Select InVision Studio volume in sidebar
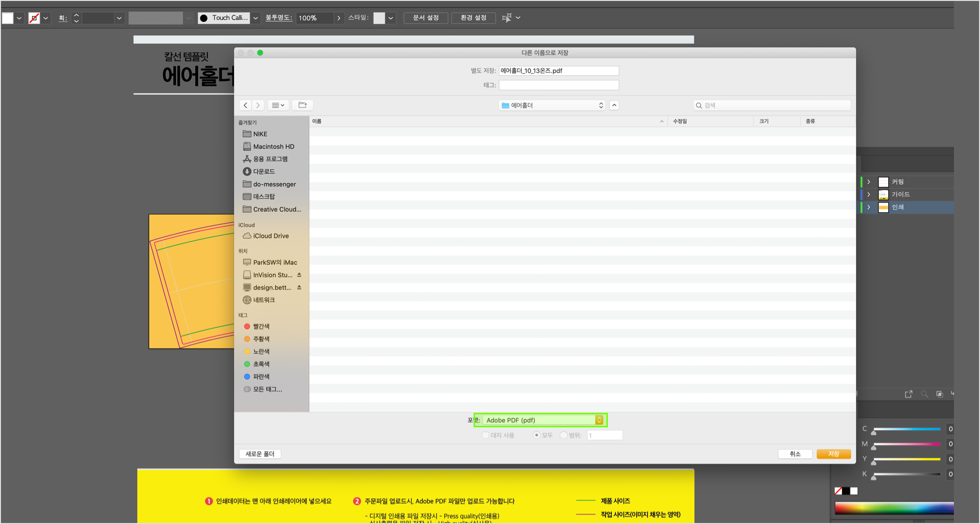 pos(268,275)
